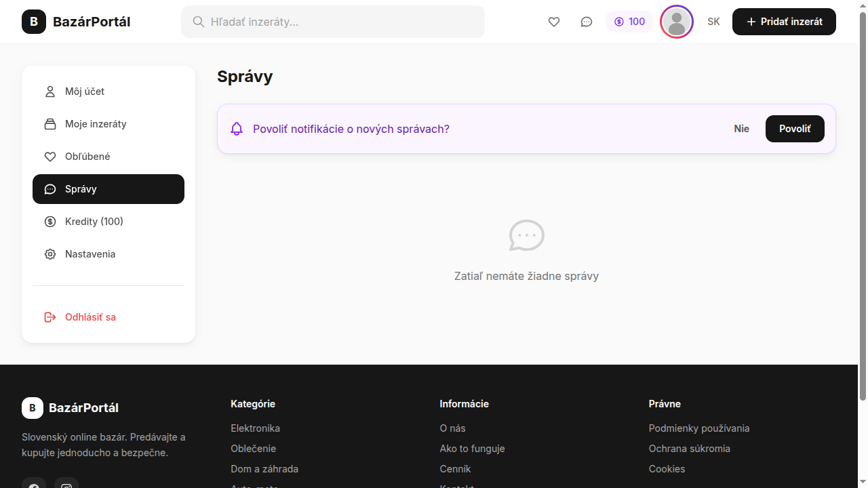Click the Pridať inzerát button
The width and height of the screenshot is (868, 488).
pos(784,22)
